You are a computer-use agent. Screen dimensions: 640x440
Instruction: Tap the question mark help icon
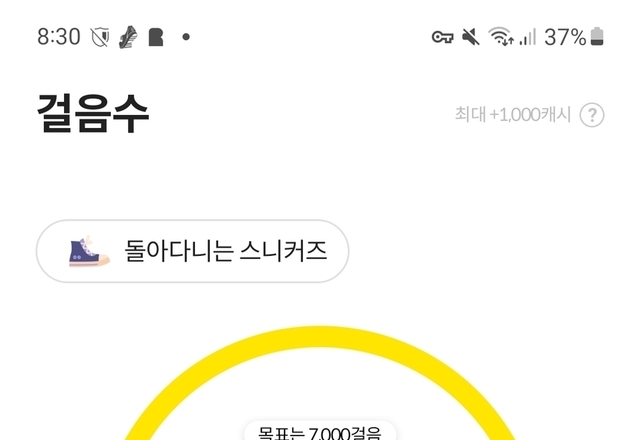[x=592, y=115]
